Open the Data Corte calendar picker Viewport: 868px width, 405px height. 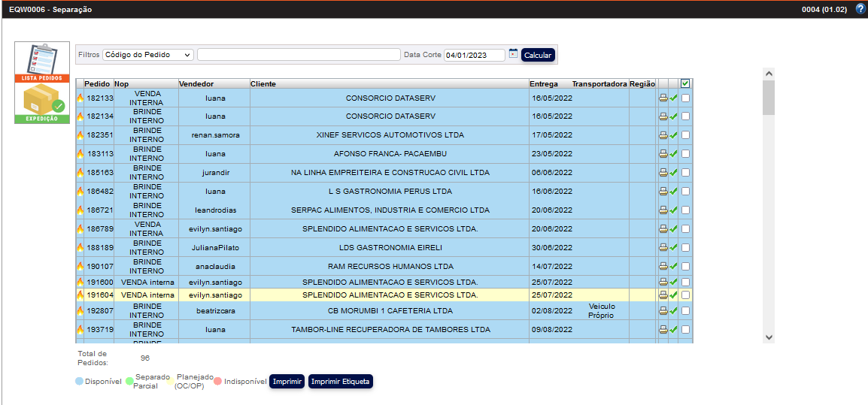513,54
